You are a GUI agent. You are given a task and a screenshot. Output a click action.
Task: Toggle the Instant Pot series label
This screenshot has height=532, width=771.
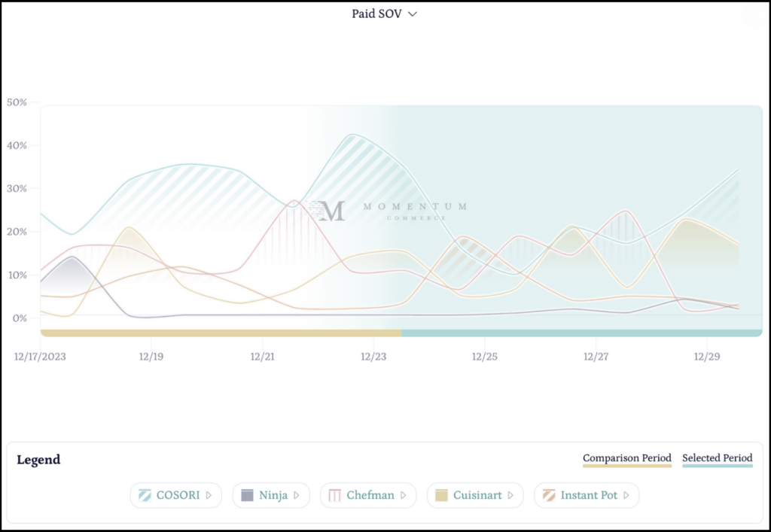[x=590, y=495]
